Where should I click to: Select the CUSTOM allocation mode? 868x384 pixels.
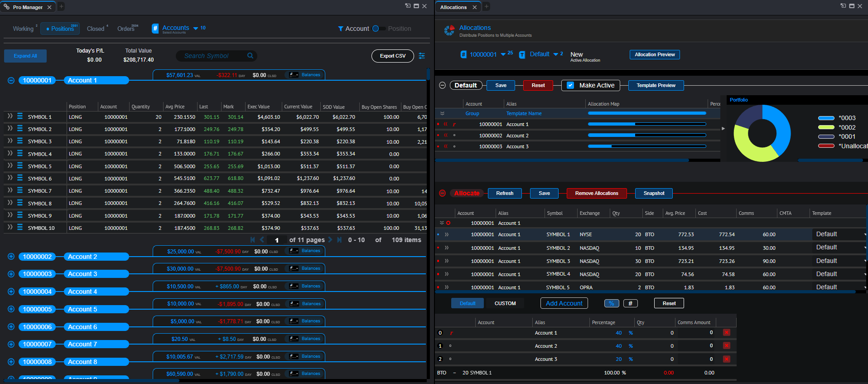pos(505,303)
